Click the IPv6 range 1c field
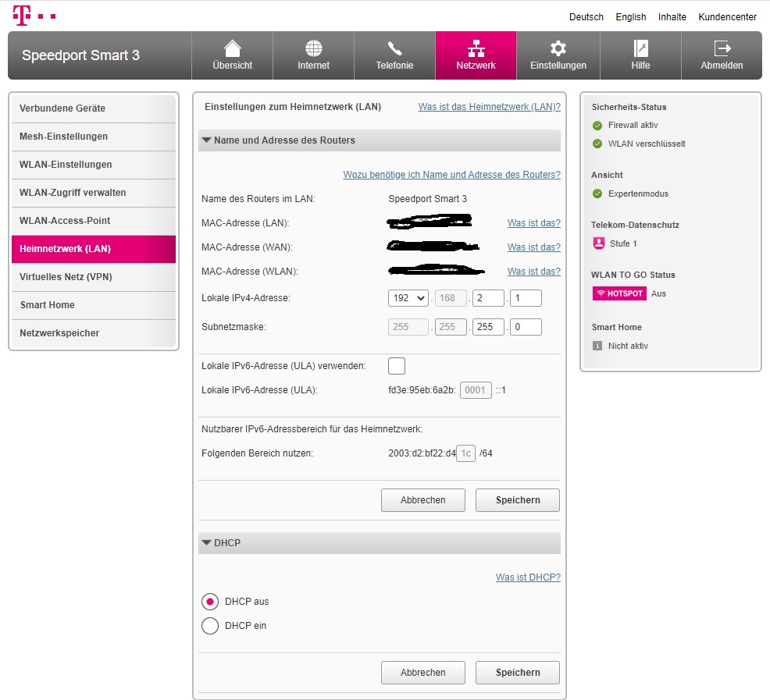Screen dimensions: 770x700 465,453
